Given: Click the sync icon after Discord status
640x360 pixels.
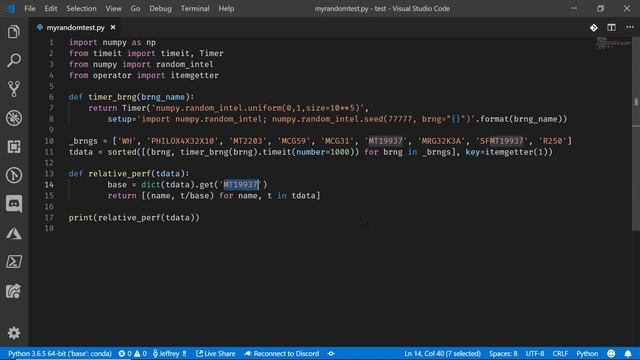Looking at the screenshot, I should click(331, 353).
